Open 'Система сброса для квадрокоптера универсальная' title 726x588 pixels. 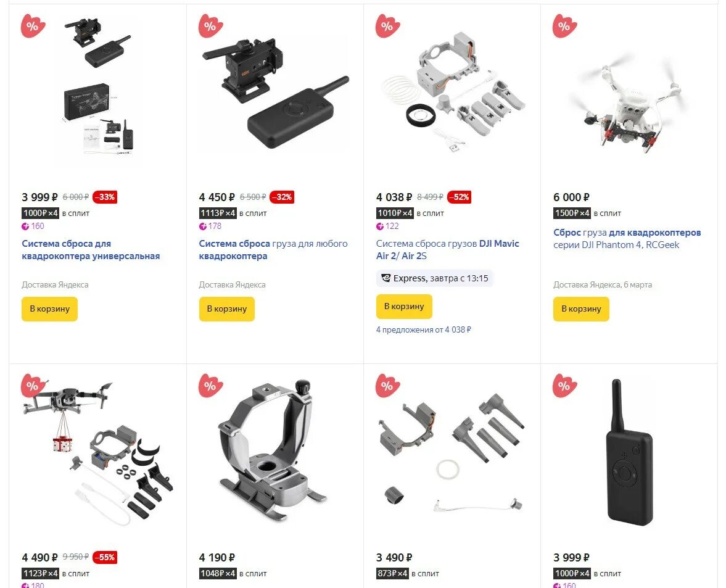coord(91,249)
